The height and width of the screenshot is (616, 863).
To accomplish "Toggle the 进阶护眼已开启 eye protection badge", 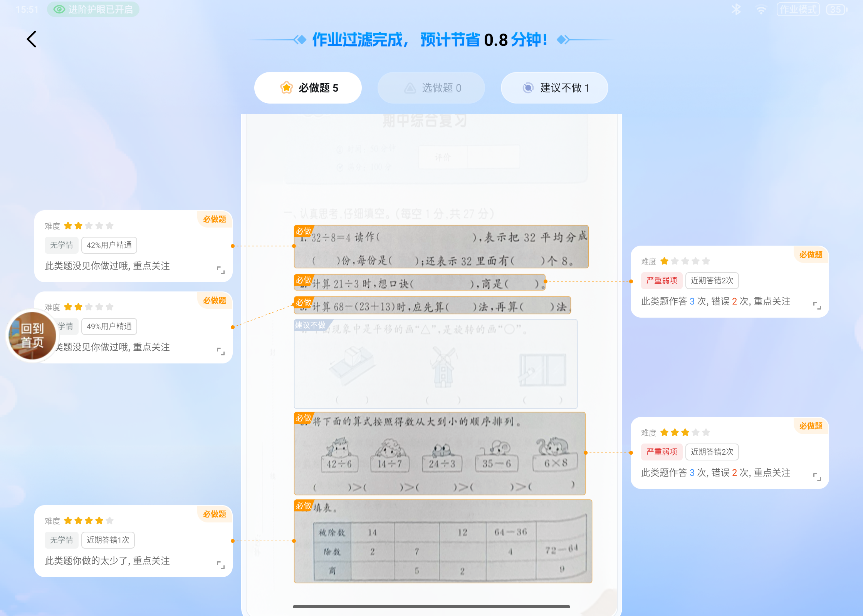I will [93, 9].
